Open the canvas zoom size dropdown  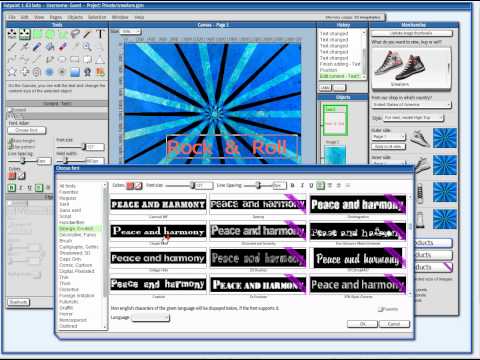(x=130, y=31)
